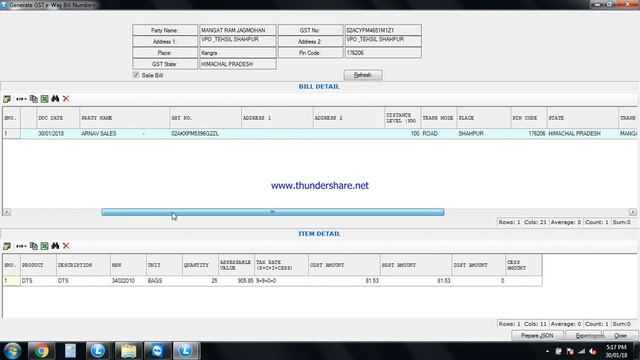Select HSN cell 34022010

click(x=128, y=281)
